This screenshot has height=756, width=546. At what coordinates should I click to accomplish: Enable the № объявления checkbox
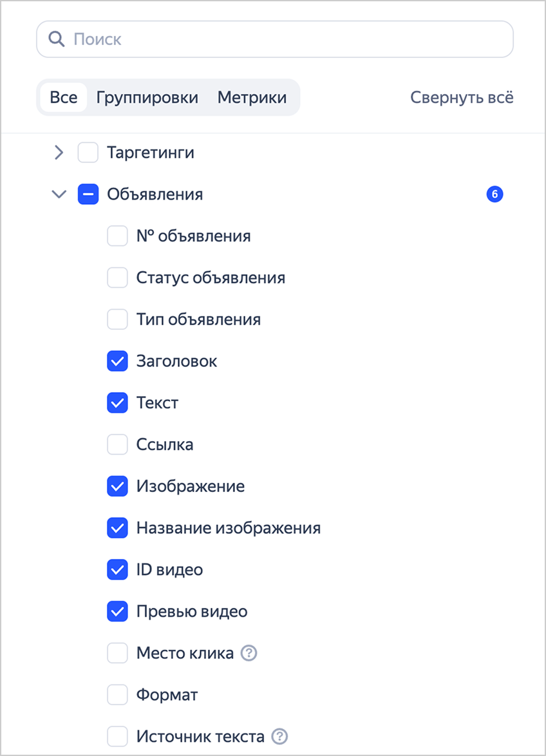117,236
